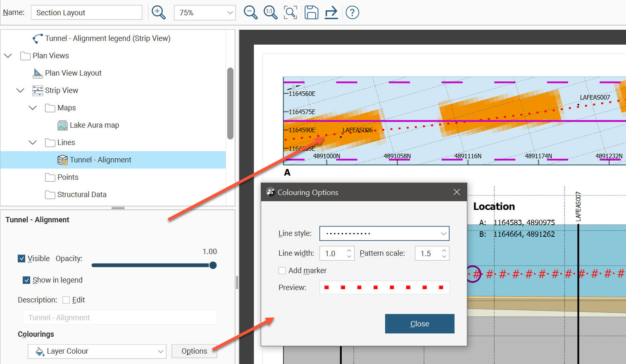626x364 pixels.
Task: Open the Line style dropdown
Action: [x=384, y=233]
